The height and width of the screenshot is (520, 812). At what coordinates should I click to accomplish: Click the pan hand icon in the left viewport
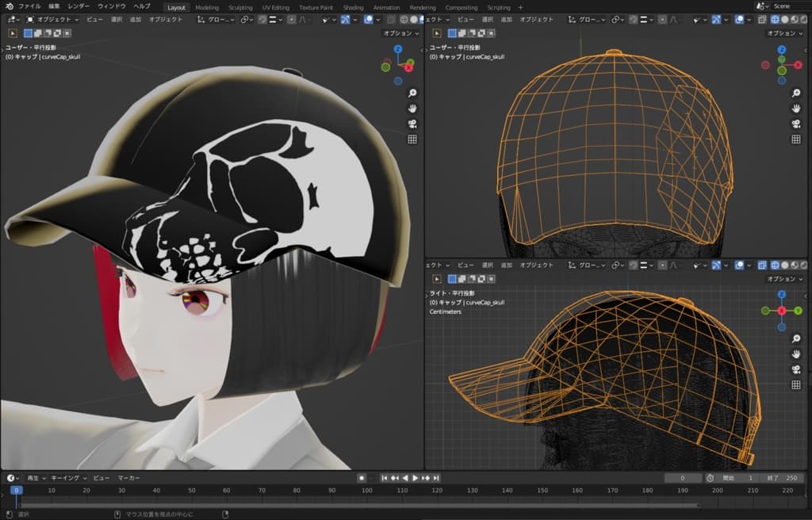point(412,108)
